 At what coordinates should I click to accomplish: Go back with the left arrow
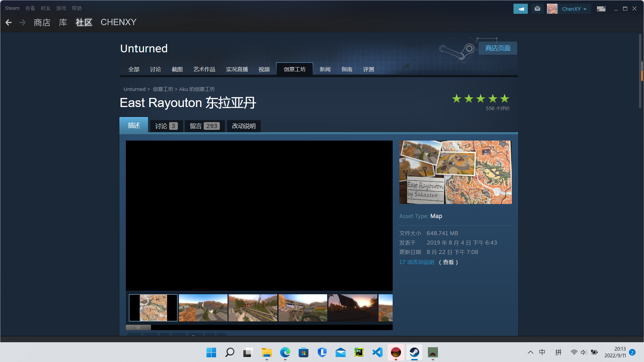[x=9, y=22]
